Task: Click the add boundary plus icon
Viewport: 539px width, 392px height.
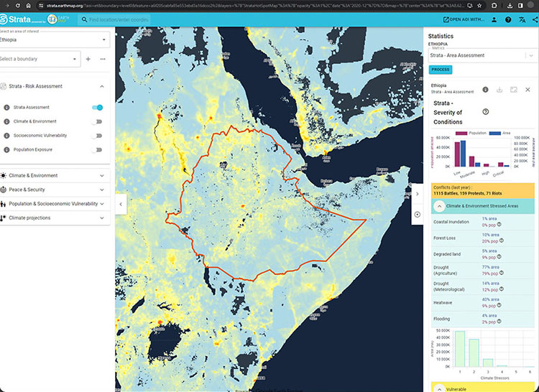Action: tap(88, 59)
